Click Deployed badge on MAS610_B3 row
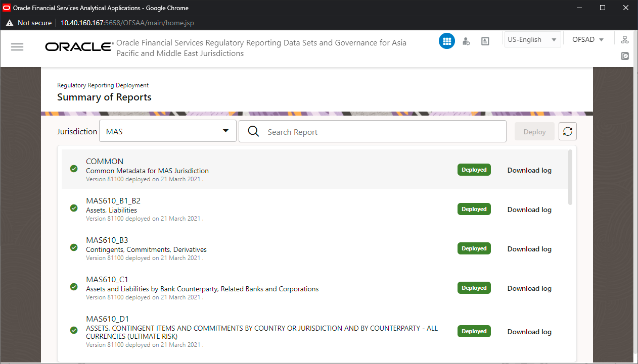Screen dimensions: 638x364 coord(474,248)
